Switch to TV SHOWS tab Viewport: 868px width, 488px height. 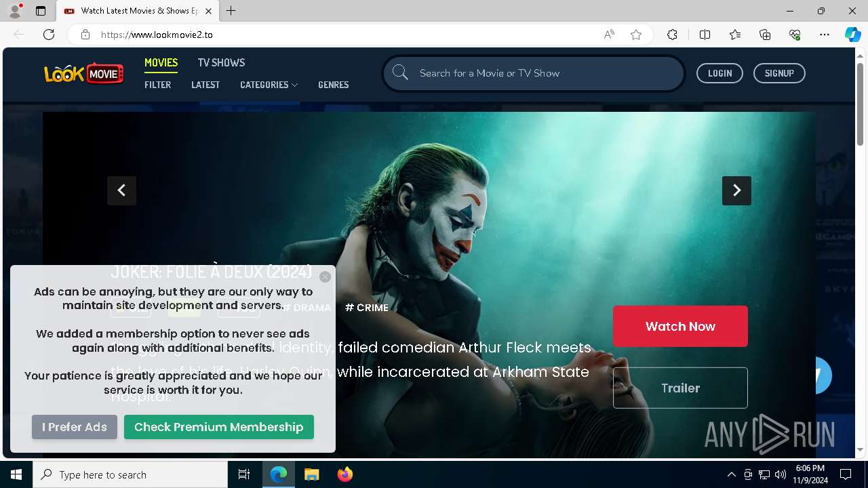pyautogui.click(x=221, y=62)
